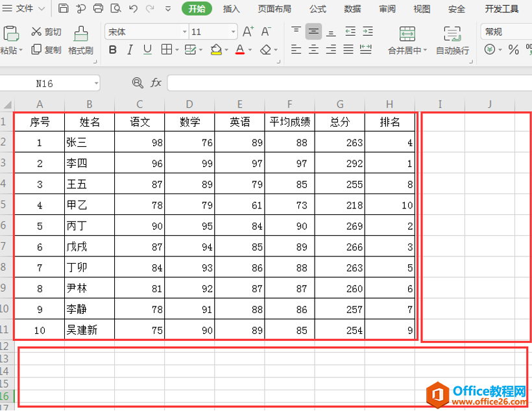Screen dimensions: 532x413
Task: Switch to 数据 tab
Action: coord(352,9)
